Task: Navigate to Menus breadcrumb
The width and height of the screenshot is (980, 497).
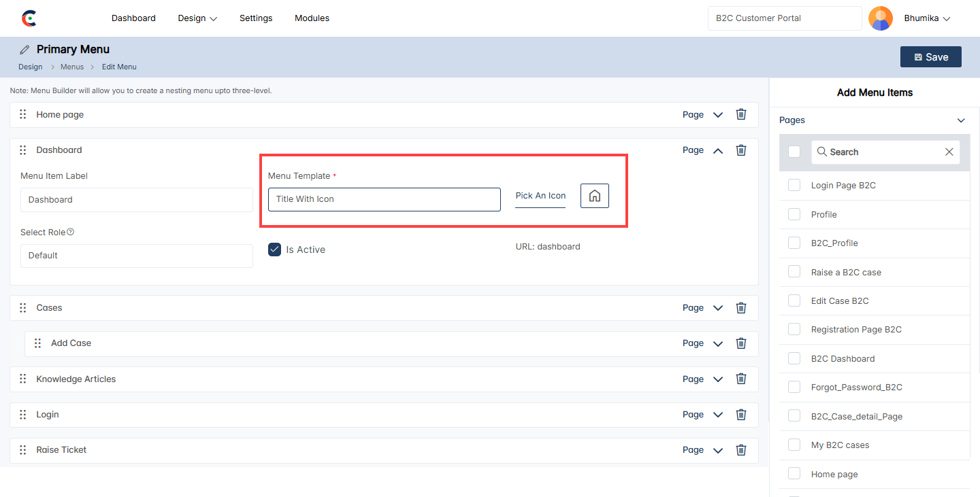Action: (72, 67)
